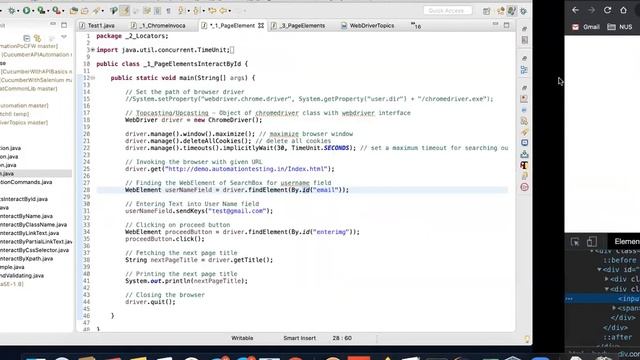Click the Chrome Home button
The width and height of the screenshot is (640, 360).
[x=623, y=10]
